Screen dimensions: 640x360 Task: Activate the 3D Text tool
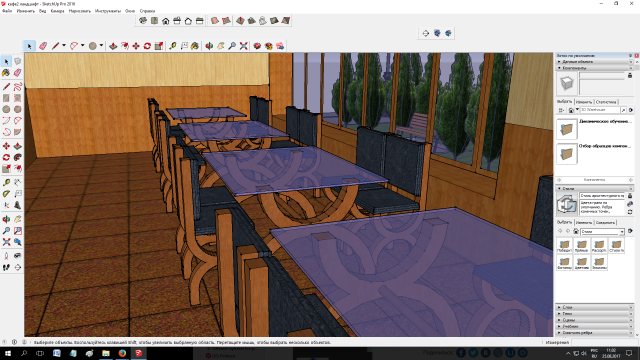click(x=18, y=205)
